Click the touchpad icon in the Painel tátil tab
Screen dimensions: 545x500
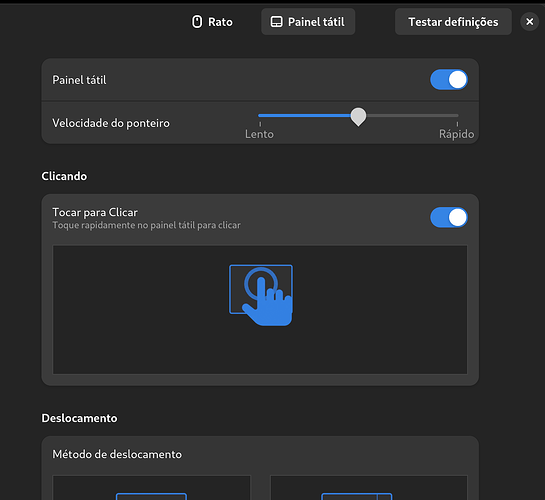tap(276, 22)
